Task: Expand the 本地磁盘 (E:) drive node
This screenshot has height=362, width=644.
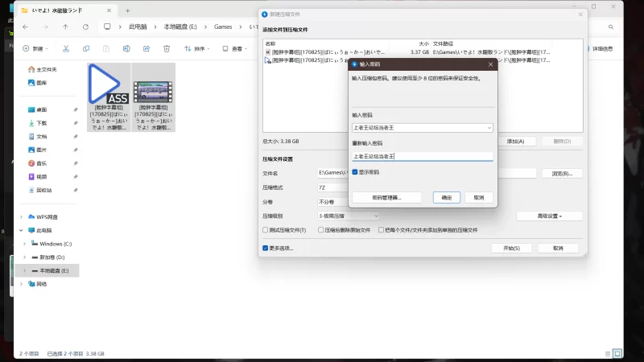Action: tap(25, 270)
